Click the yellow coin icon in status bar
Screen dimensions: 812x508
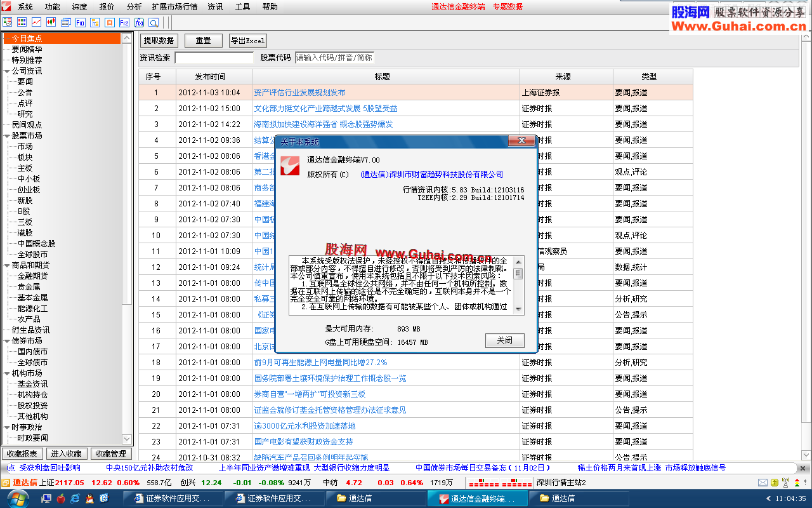coord(775,483)
